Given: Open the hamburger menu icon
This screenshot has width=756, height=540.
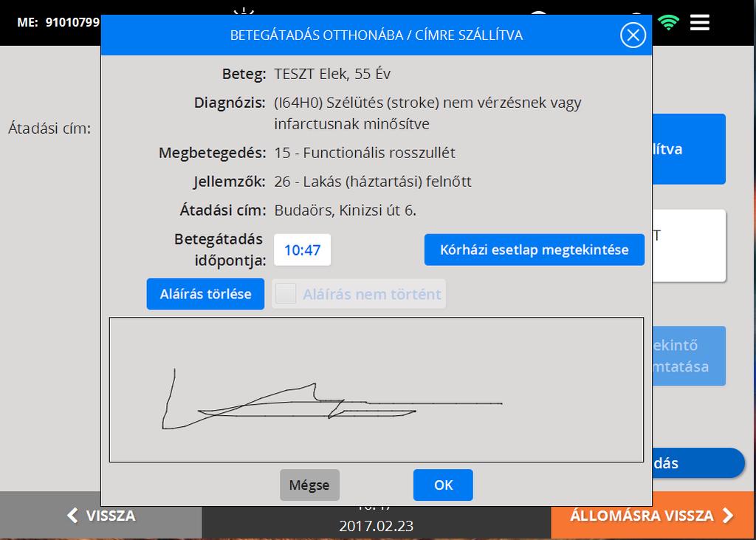Looking at the screenshot, I should 700,22.
